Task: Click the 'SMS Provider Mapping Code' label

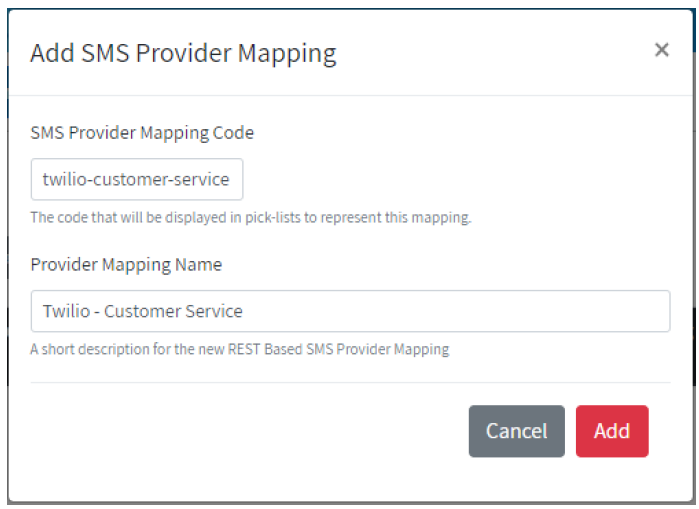Action: 142,133
